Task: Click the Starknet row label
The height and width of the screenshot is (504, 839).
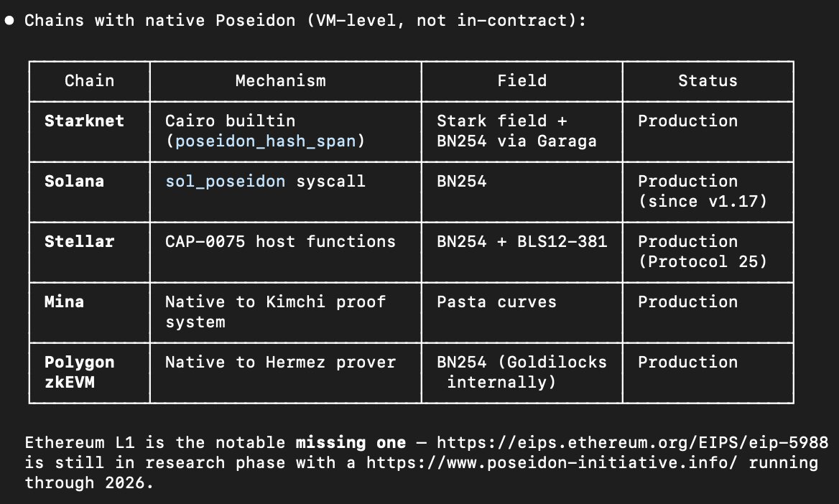Action: [x=84, y=121]
